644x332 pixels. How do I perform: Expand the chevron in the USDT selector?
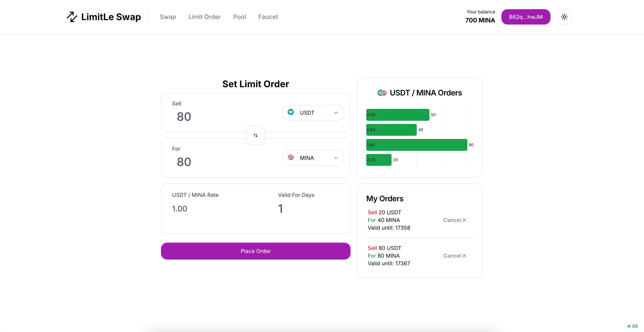click(x=336, y=113)
